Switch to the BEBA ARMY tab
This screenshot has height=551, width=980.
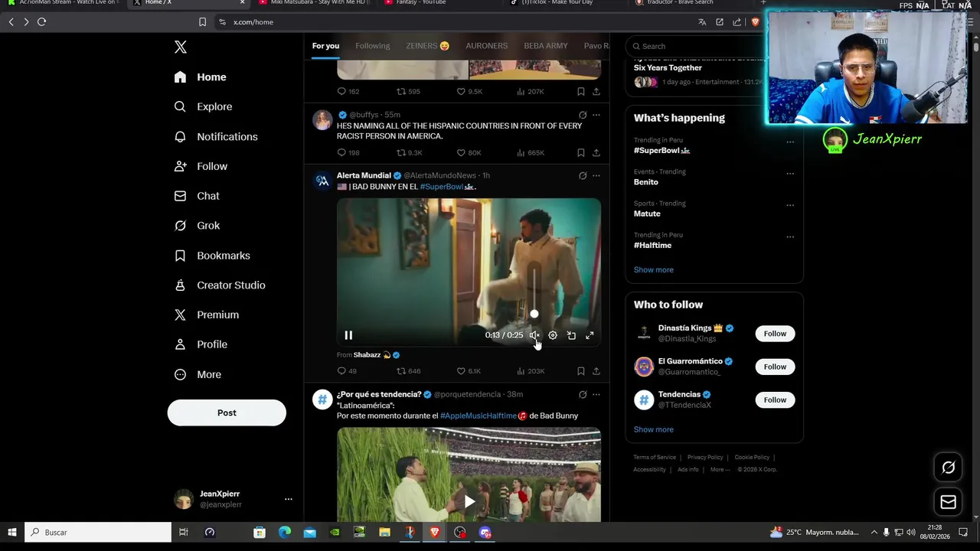(546, 46)
